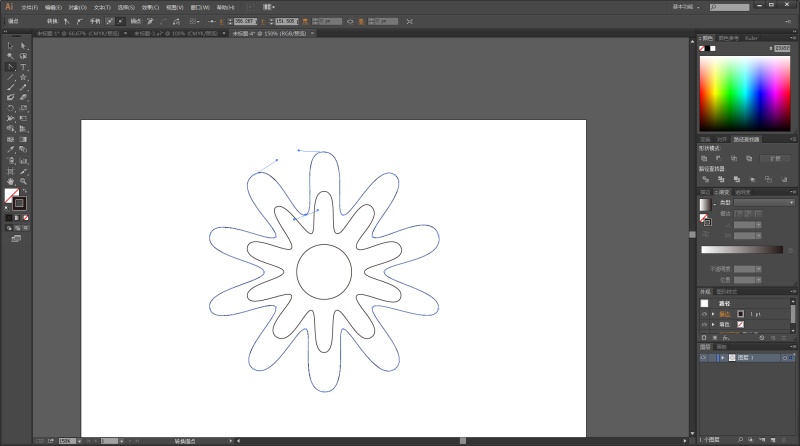Toggle the fill (填色) eye in Appearance panel
This screenshot has height=446, width=800.
(703, 325)
